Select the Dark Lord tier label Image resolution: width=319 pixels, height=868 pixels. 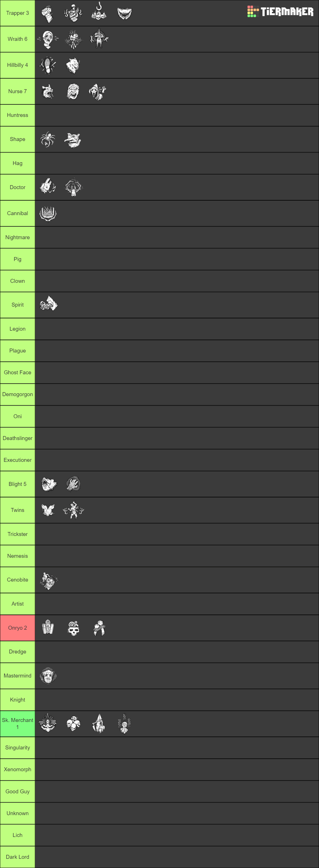coord(18,857)
